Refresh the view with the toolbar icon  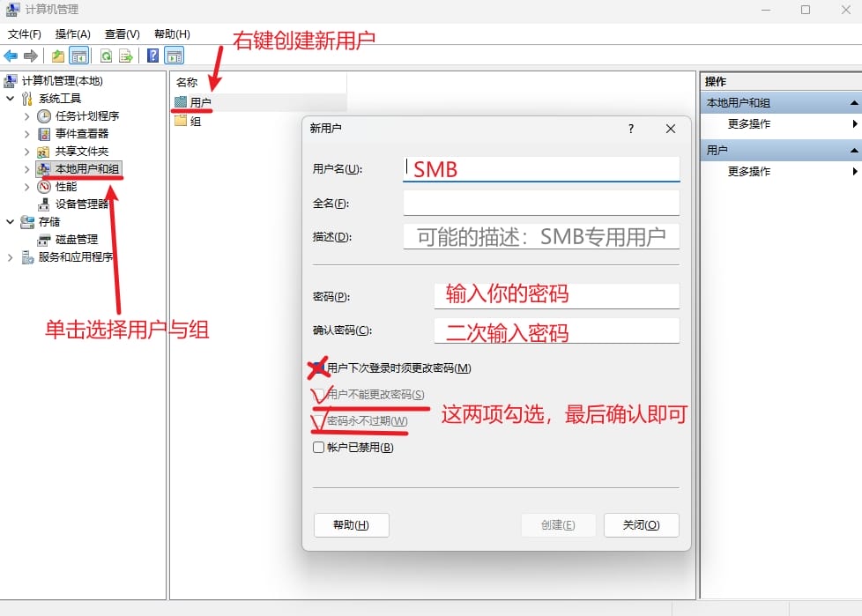tap(106, 56)
